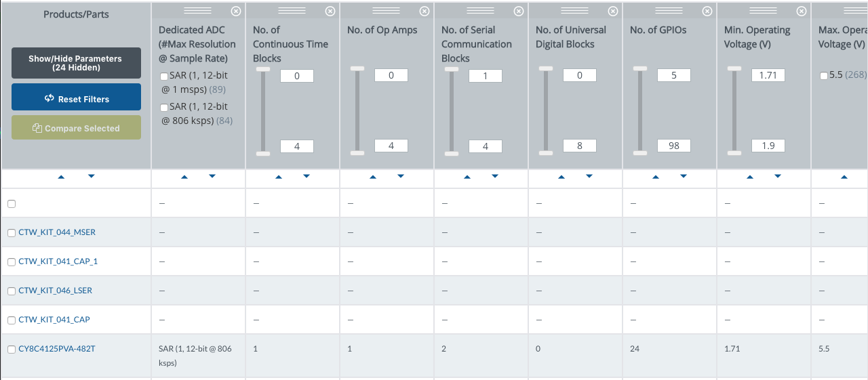The width and height of the screenshot is (868, 380).
Task: Enable the 5.5 max operating voltage checkbox
Action: (x=823, y=76)
